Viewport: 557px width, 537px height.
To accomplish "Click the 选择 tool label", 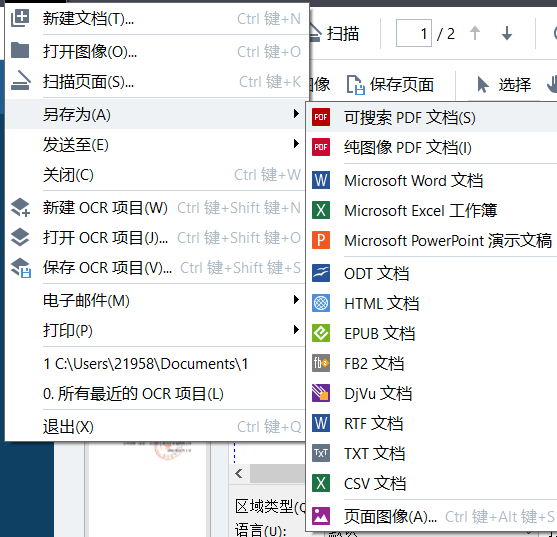I will (x=515, y=85).
